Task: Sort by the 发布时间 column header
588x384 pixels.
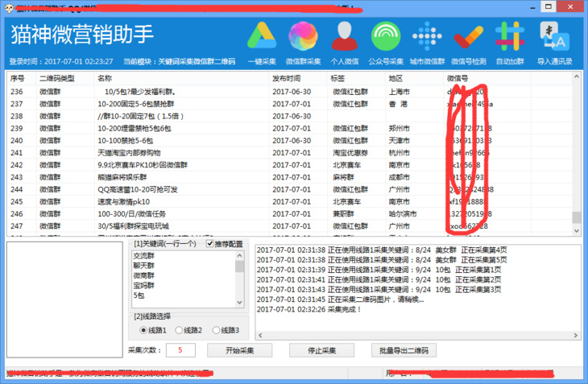Action: 298,78
